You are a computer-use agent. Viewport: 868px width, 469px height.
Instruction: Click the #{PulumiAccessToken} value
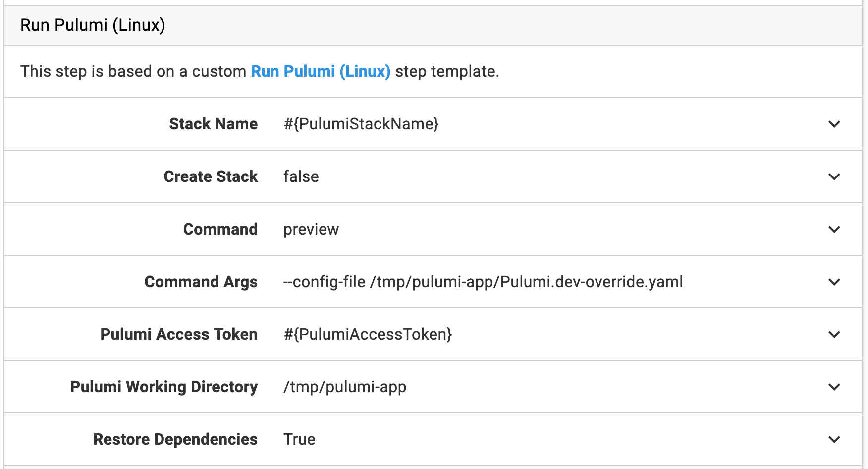point(368,334)
